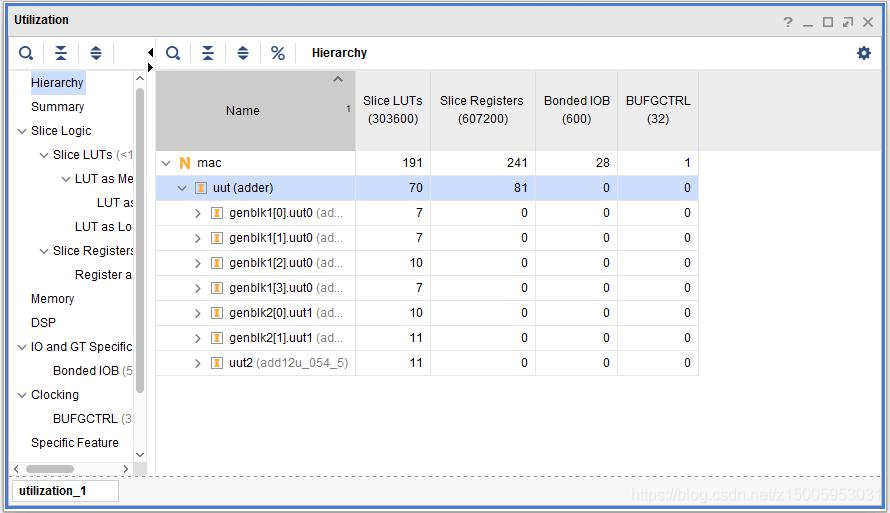
Task: Open settings gear in Utilization panel
Action: [864, 53]
